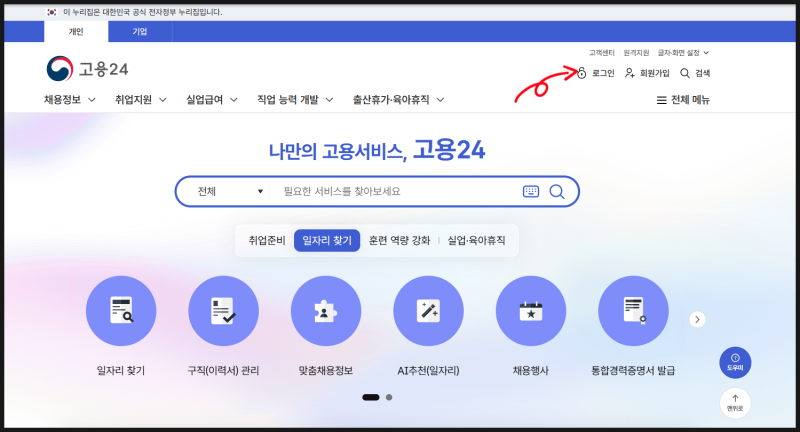Click the 구직(이력서) 관리 label text
Viewport: 800px width, 432px height.
click(223, 371)
